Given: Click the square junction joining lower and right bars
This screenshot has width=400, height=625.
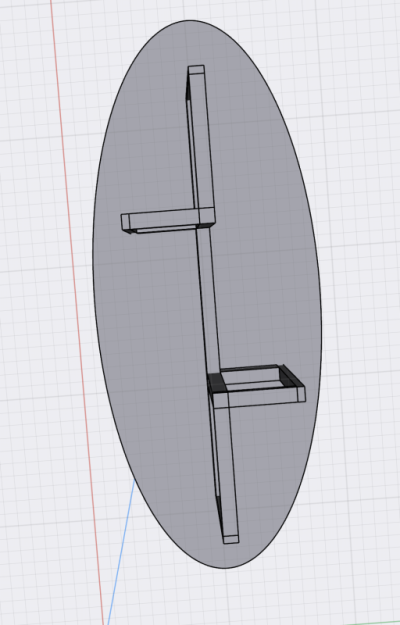Looking at the screenshot, I should click(221, 401).
